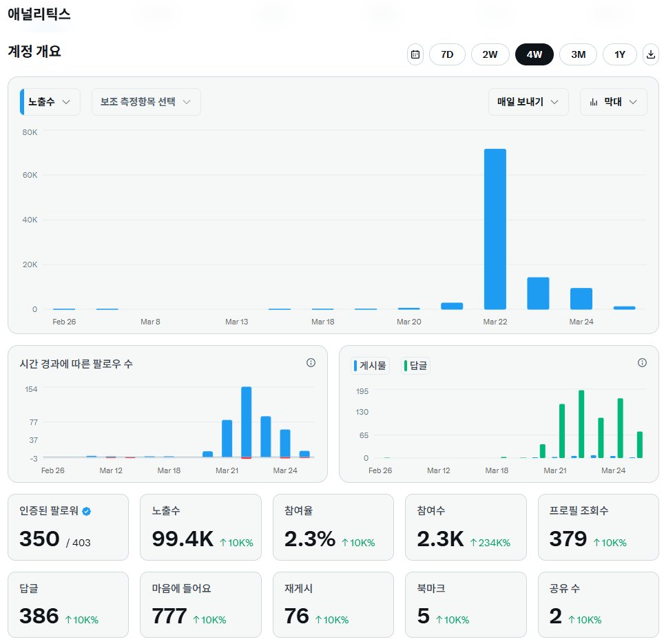Image resolution: width=664 pixels, height=644 pixels.
Task: Open the 매일 보내기 interval dropdown
Action: tap(528, 102)
